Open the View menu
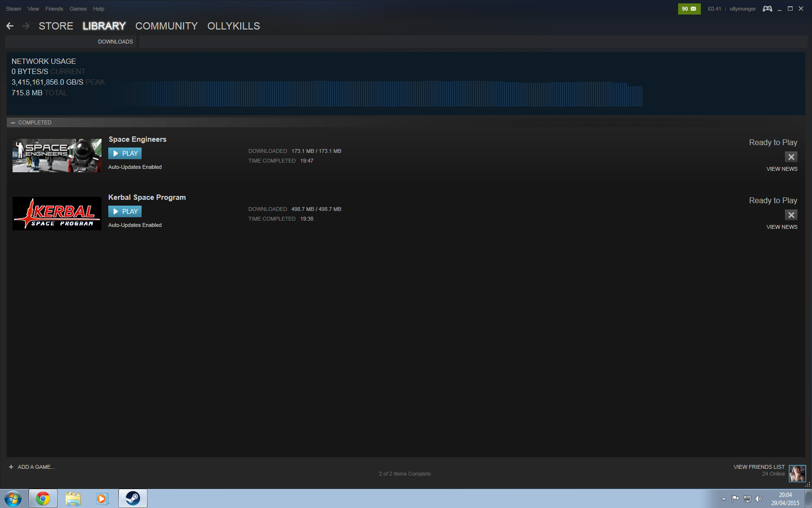The width and height of the screenshot is (812, 508). (x=33, y=9)
